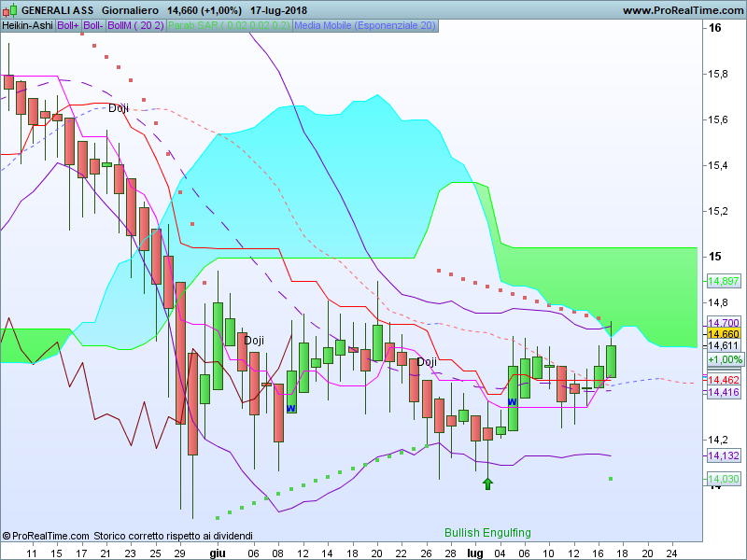
Task: Click the lug month label on time axis
Action: [475, 553]
